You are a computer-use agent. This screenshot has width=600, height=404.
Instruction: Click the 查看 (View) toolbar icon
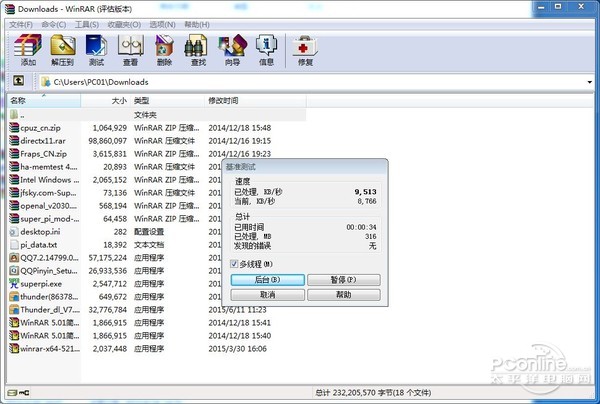(x=130, y=50)
